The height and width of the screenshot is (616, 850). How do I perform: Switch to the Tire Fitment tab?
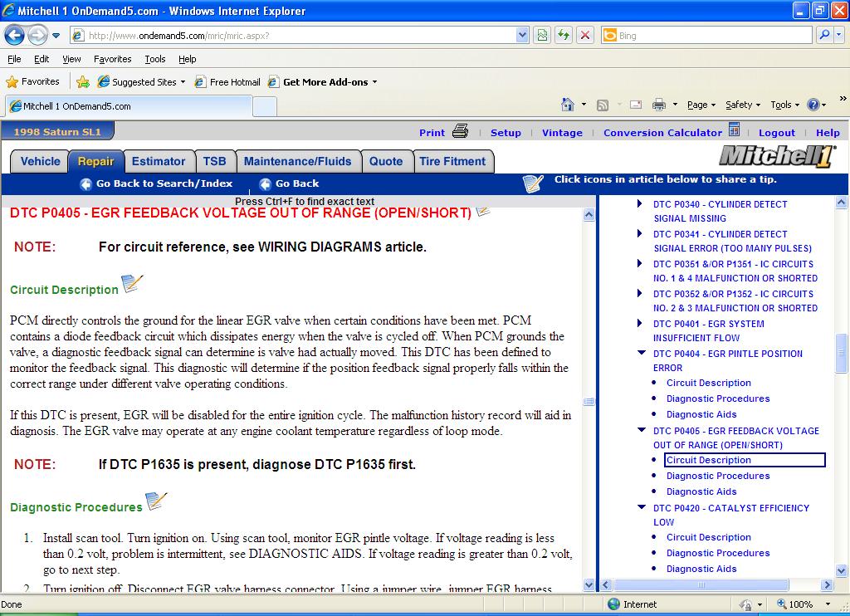click(452, 161)
